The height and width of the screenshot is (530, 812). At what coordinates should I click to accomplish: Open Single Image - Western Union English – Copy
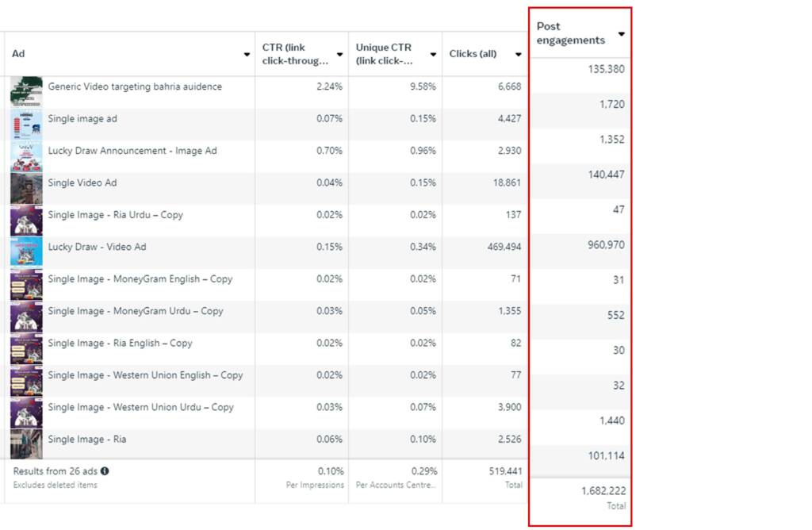pos(145,375)
